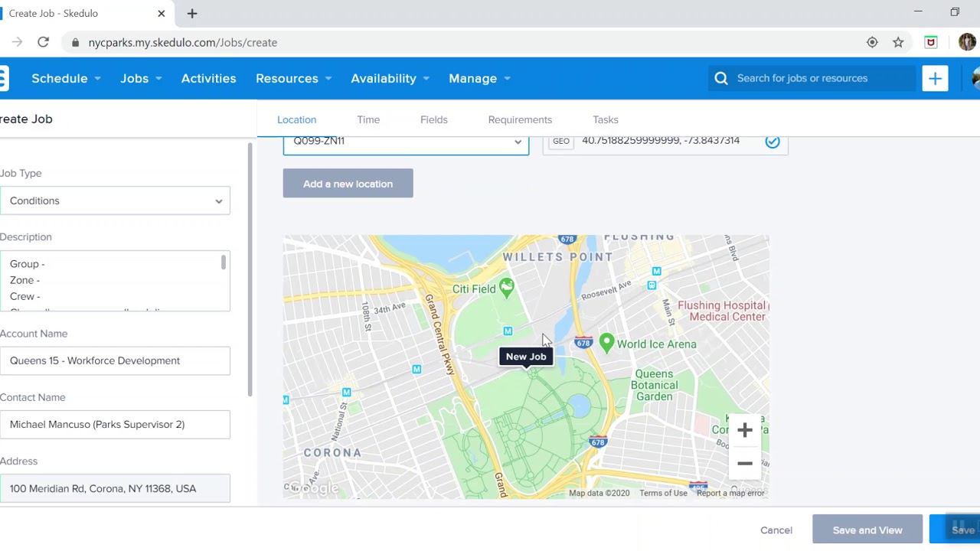Viewport: 980px width, 551px height.
Task: Click the Description box scrollbar
Action: click(x=224, y=263)
